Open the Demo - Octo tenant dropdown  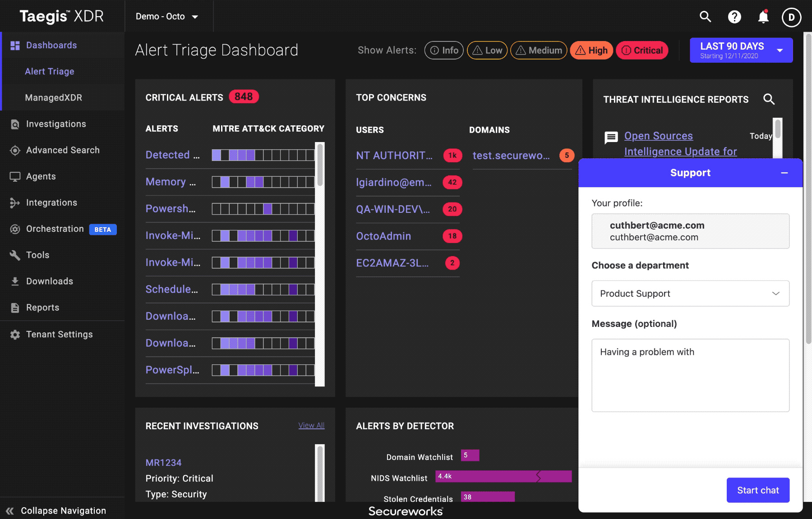166,17
